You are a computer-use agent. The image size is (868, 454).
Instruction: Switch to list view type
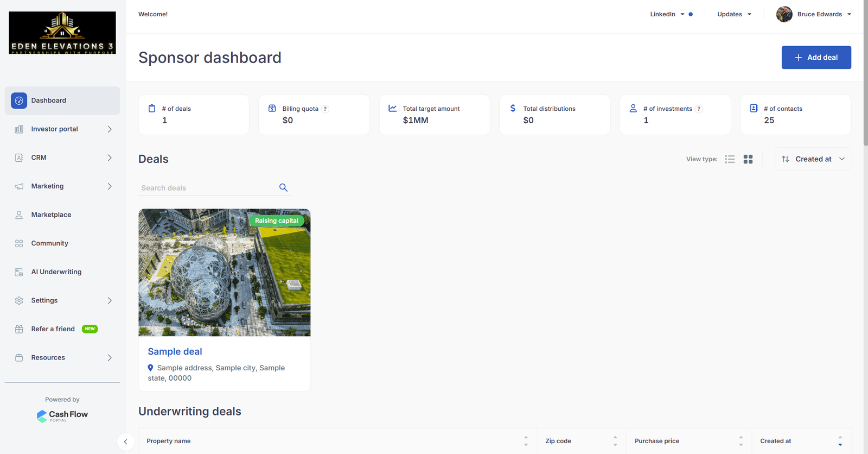pyautogui.click(x=730, y=159)
